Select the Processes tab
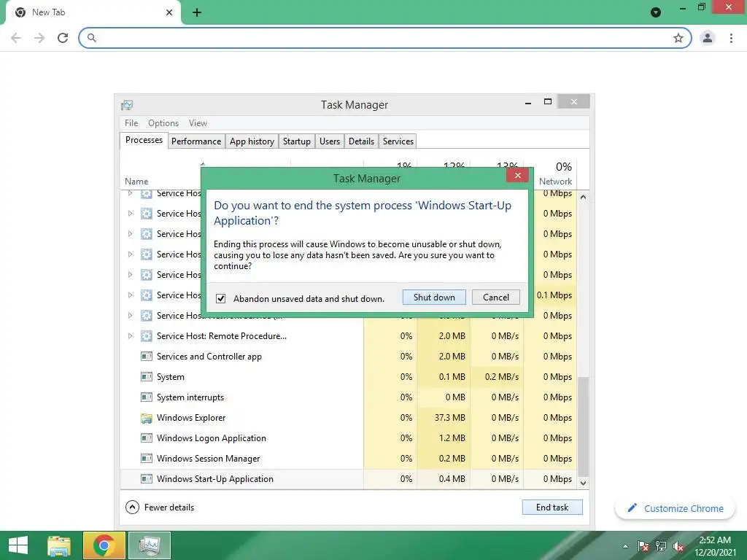 click(x=144, y=140)
